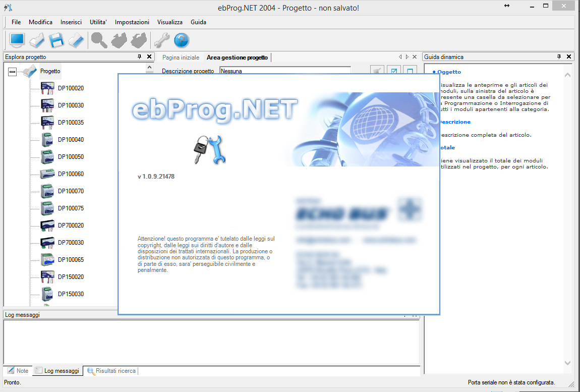This screenshot has width=580, height=392.
Task: Click the Log messaggi text area
Action: 212,342
